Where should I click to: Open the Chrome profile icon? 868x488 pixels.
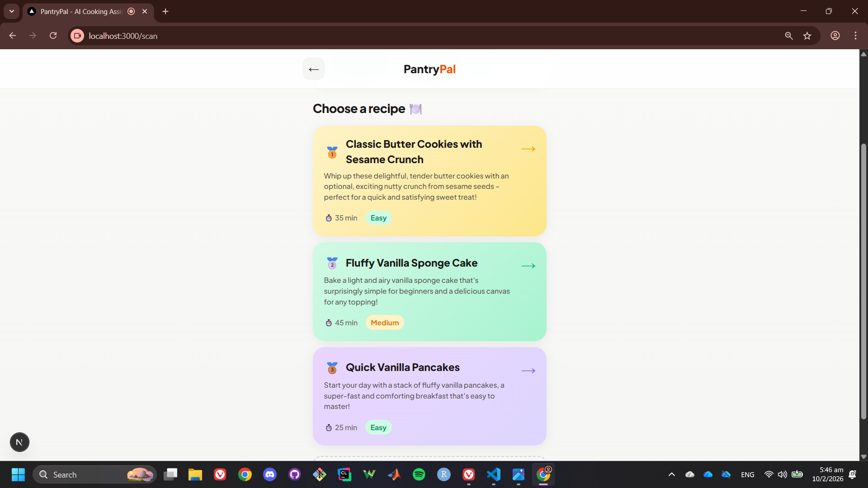click(x=835, y=36)
